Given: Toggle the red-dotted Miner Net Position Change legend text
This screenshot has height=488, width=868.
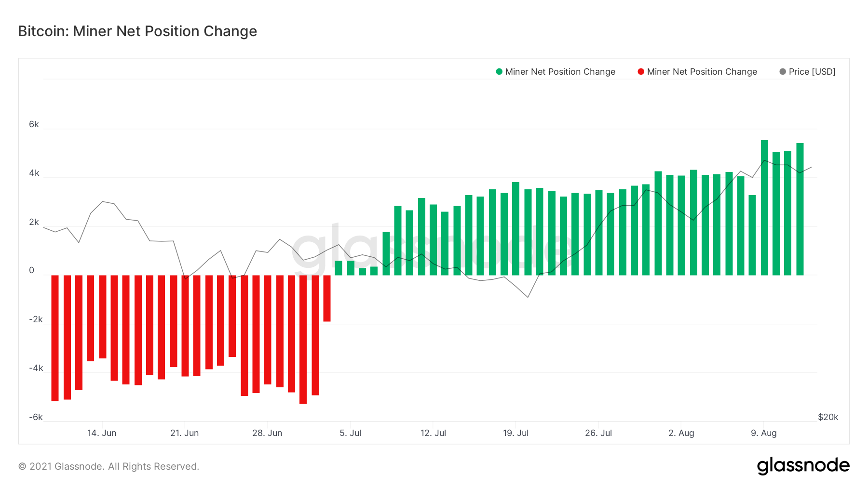Looking at the screenshot, I should point(702,72).
